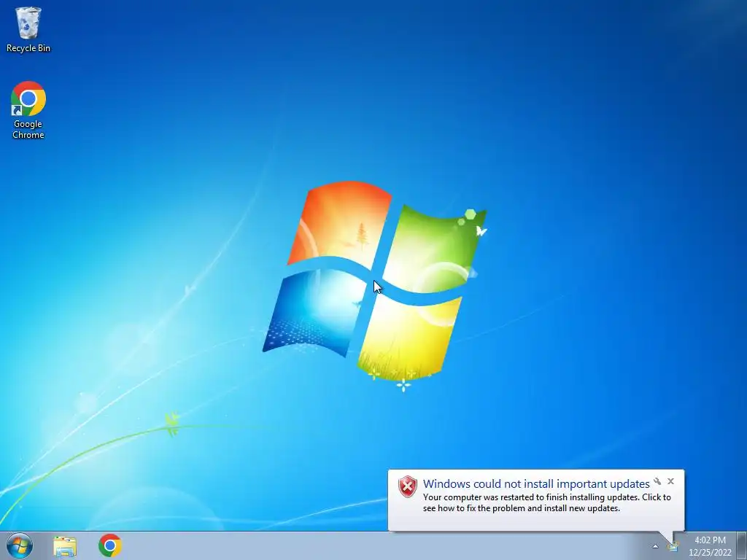Show hidden system tray icons arrow

[x=656, y=546]
